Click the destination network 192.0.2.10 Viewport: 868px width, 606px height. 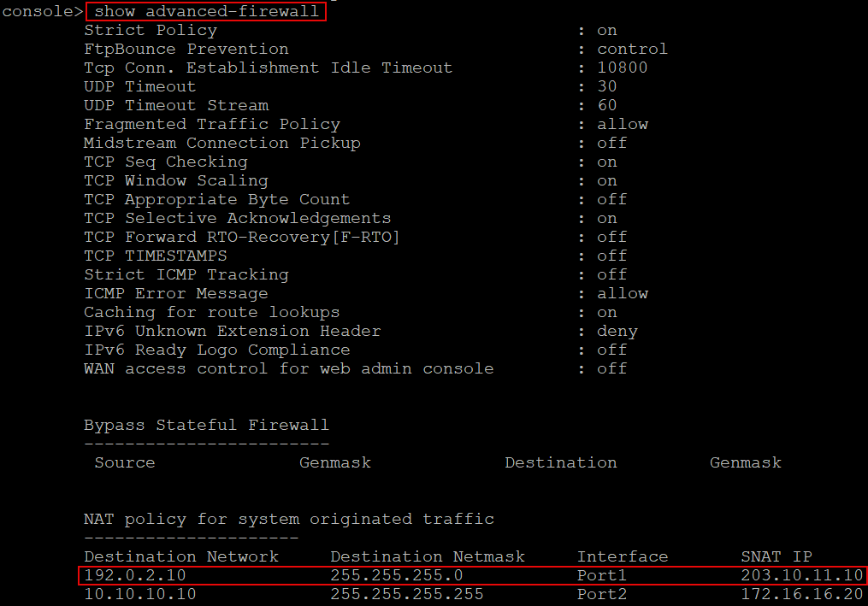(135, 575)
